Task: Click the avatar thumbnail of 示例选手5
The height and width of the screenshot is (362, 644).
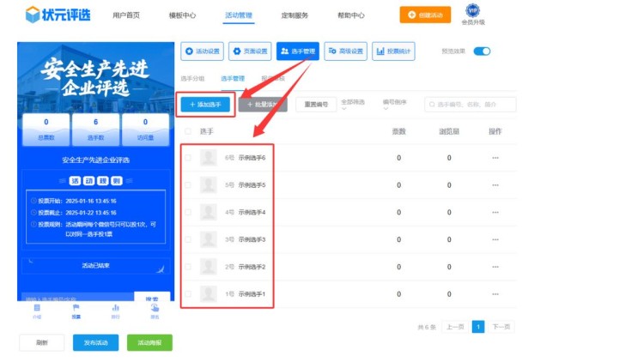Action: [x=209, y=185]
